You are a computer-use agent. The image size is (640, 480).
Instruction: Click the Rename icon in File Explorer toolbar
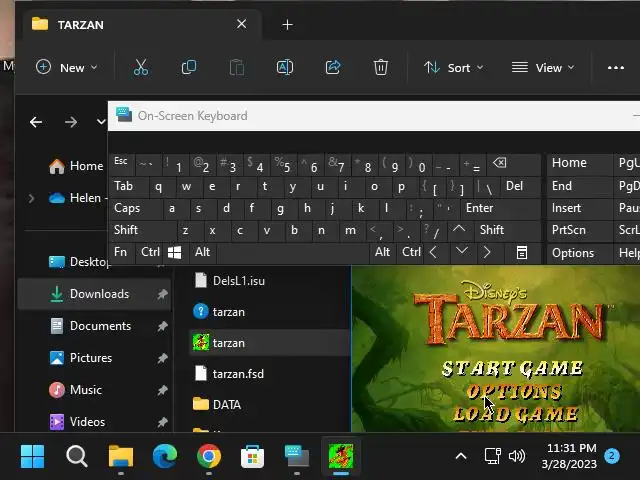point(285,67)
